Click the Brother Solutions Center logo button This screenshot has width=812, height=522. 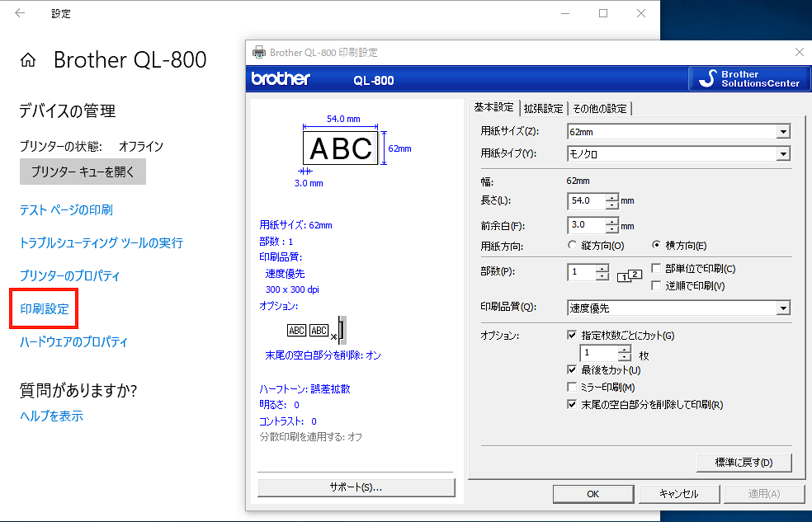[x=748, y=79]
